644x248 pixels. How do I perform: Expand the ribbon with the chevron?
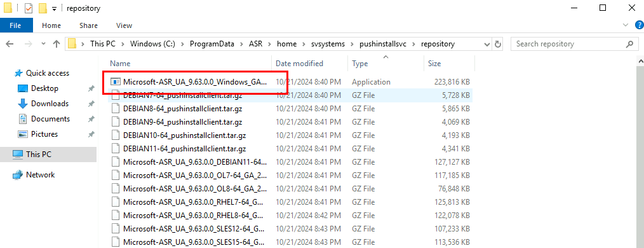[x=626, y=25]
